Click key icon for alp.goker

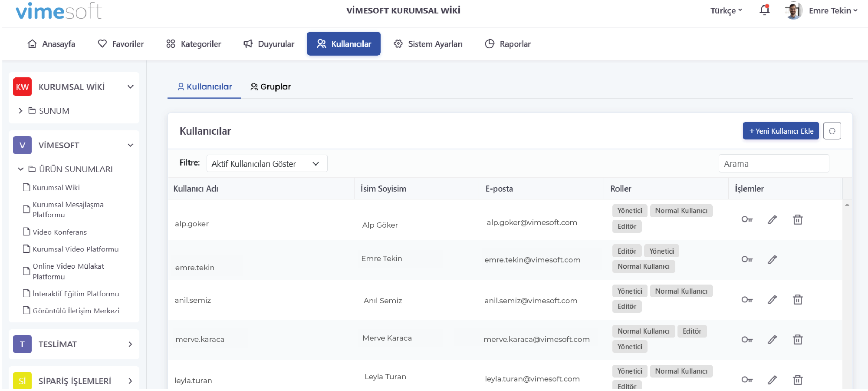[x=747, y=219]
